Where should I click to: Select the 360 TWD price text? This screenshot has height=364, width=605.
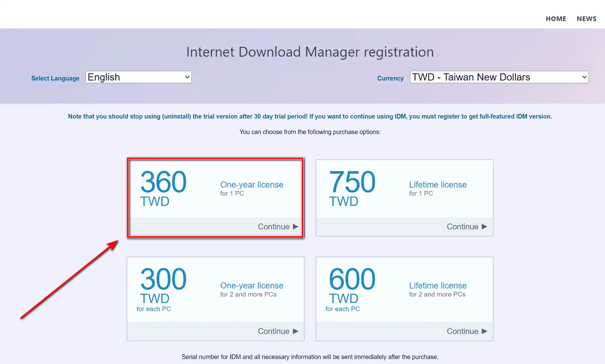(x=163, y=188)
